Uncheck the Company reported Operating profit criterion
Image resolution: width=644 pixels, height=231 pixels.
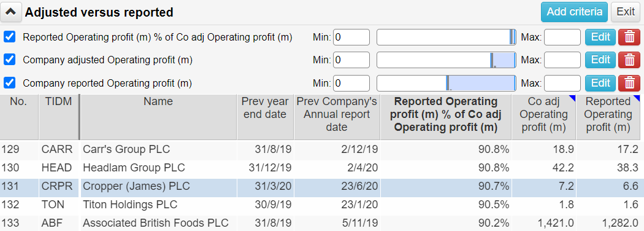pyautogui.click(x=9, y=83)
